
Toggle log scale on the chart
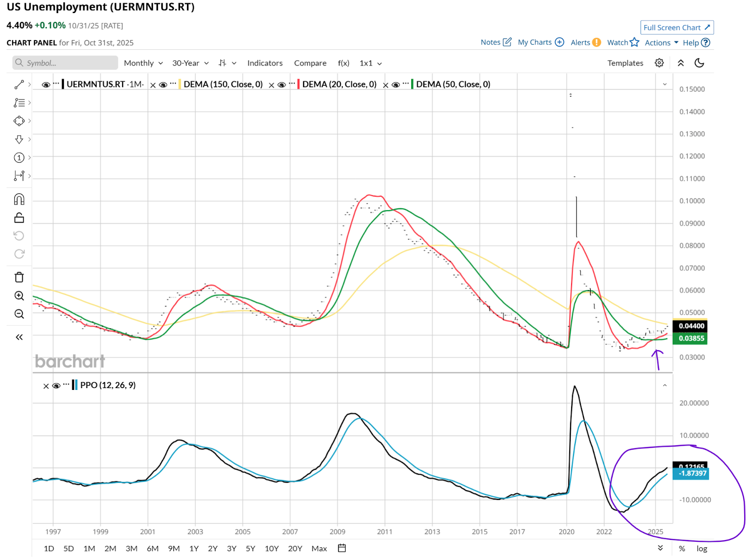702,549
